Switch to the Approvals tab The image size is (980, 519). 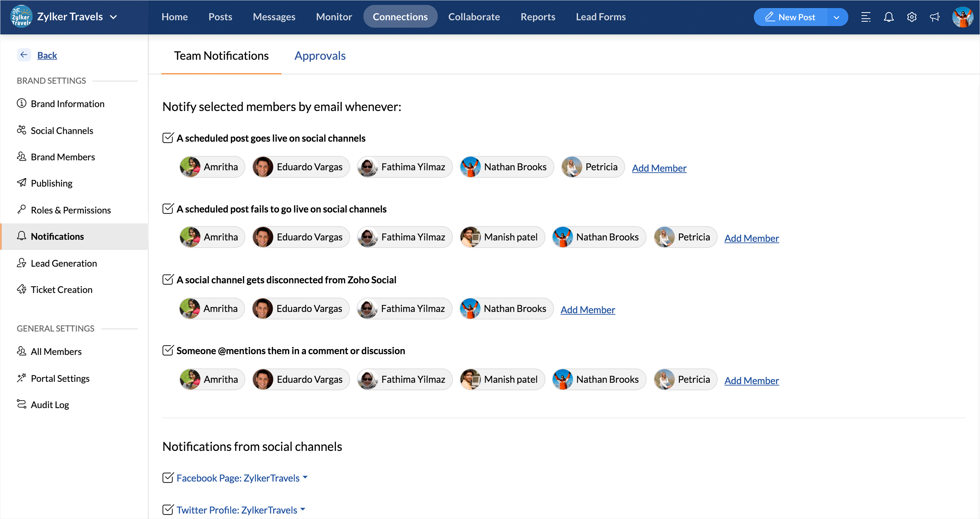coord(320,56)
